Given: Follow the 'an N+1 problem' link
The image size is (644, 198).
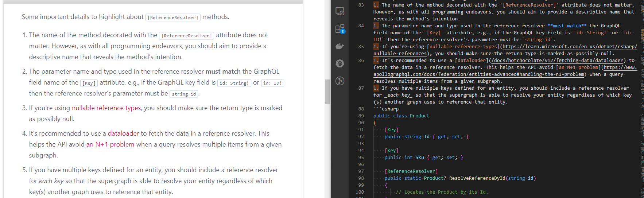Looking at the screenshot, I should (110, 144).
